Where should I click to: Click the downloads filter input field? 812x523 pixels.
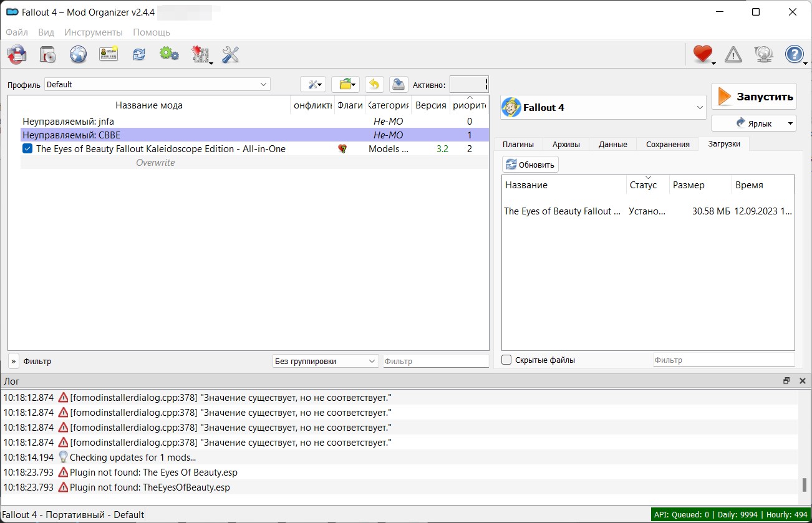pos(723,360)
